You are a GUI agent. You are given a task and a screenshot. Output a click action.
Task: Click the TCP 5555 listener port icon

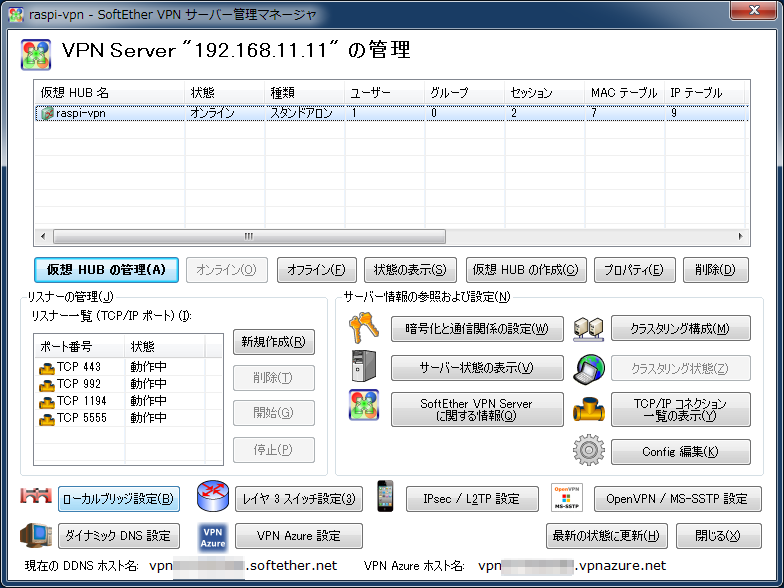[46, 419]
